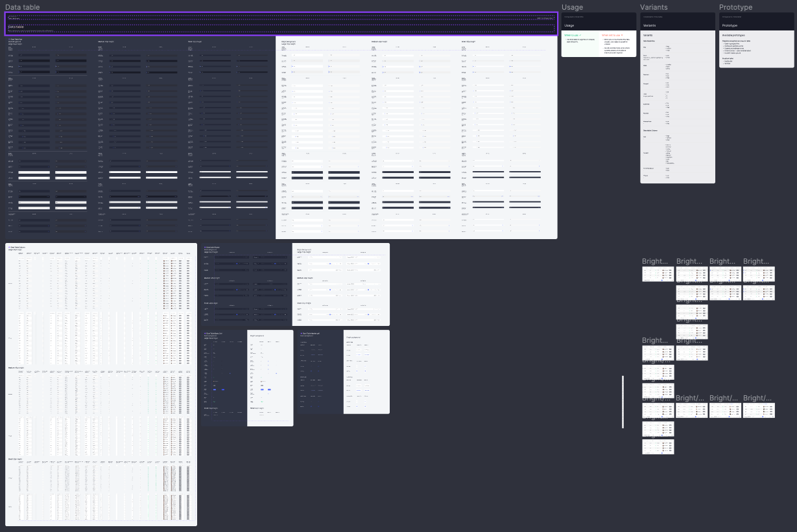Select the "Data table" frame title label
797x532 pixels.
pos(22,7)
